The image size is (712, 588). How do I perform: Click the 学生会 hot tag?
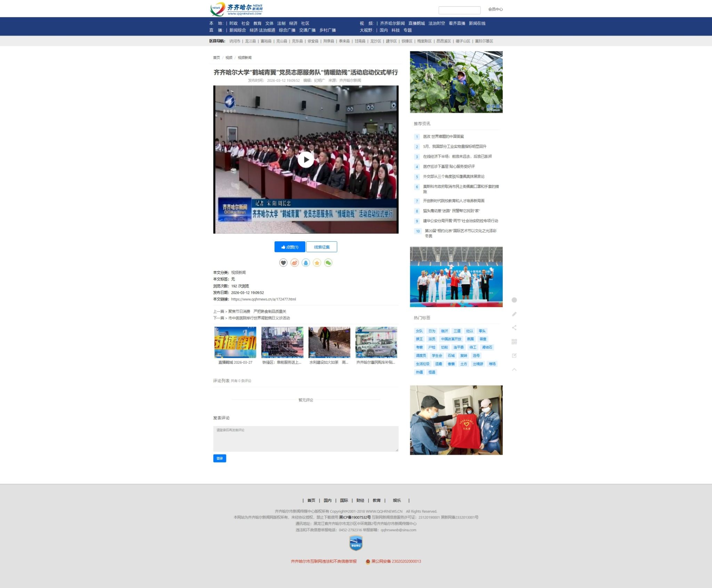pos(437,356)
